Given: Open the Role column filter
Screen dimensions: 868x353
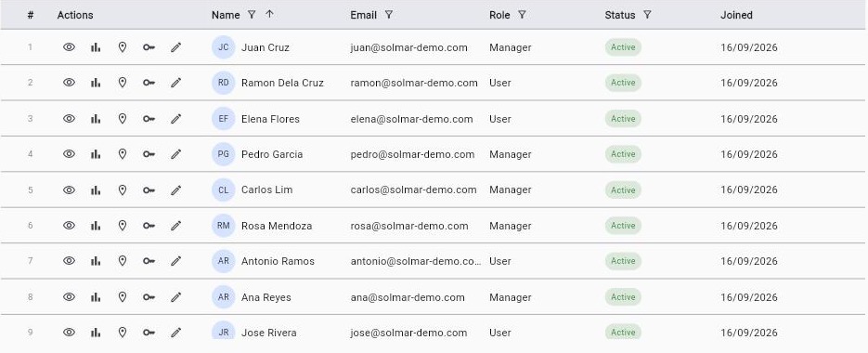Looking at the screenshot, I should pos(522,15).
